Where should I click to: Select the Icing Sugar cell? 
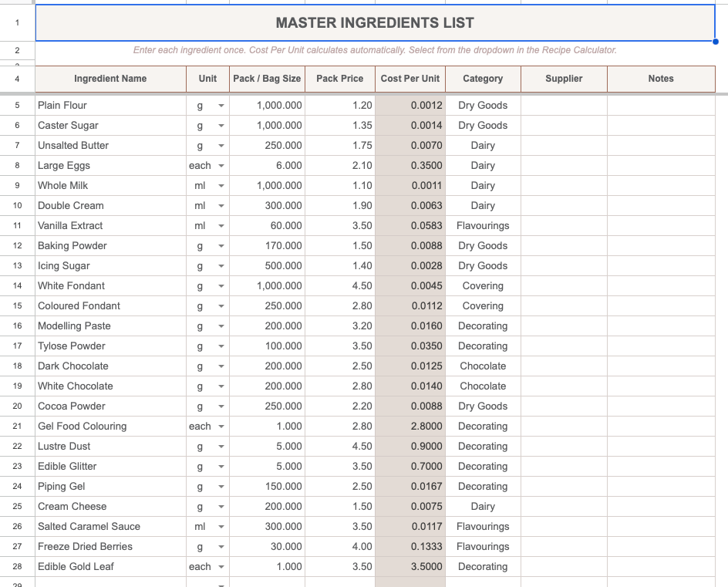tap(110, 265)
